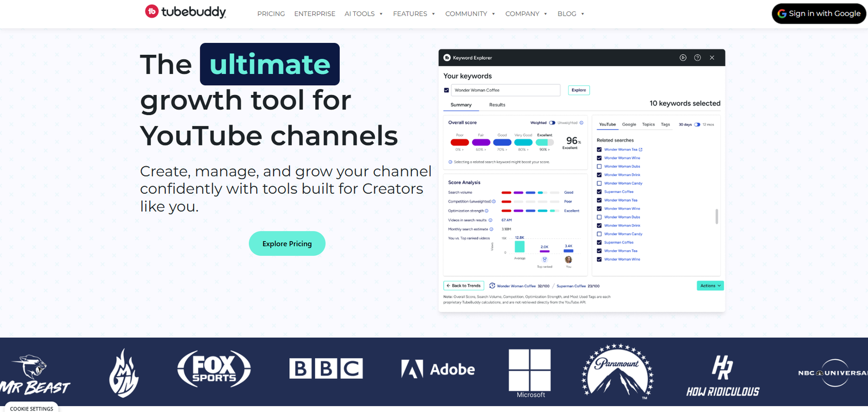Open the help question mark icon
868x412 pixels.
[x=698, y=58]
